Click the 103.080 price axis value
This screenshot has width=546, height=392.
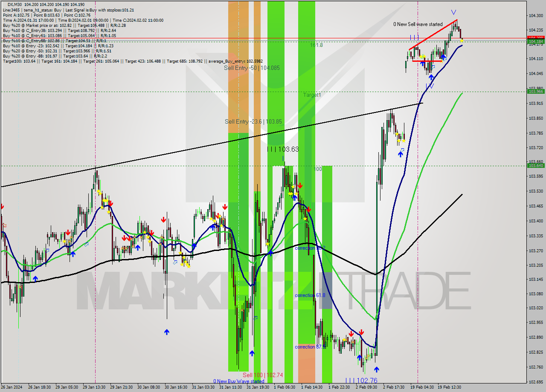click(536, 294)
